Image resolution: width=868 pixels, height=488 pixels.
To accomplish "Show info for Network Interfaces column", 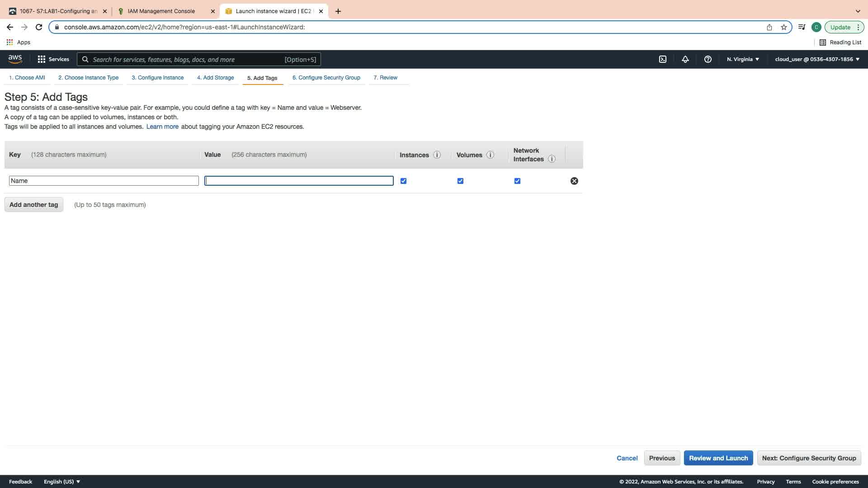I will click(552, 159).
